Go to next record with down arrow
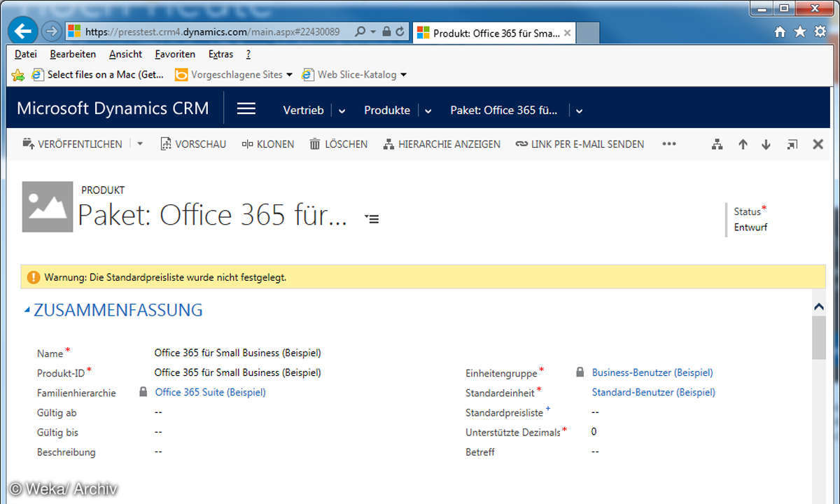Screen dimensions: 840x504 click(766, 144)
